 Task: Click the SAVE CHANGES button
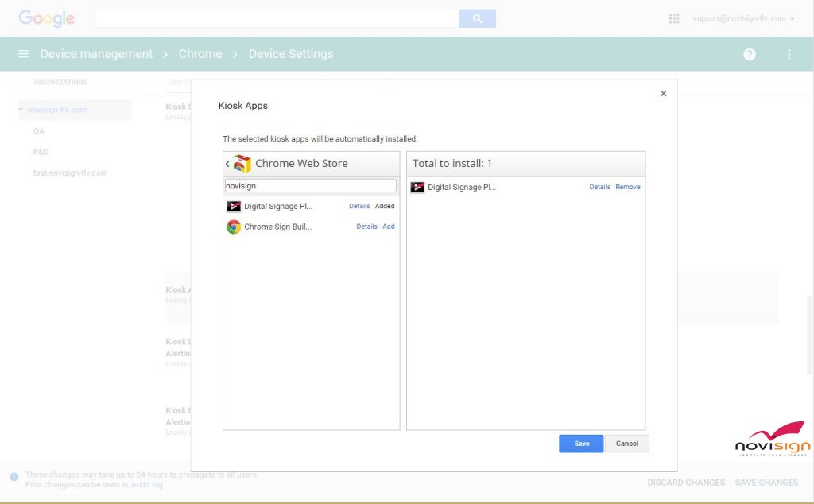pyautogui.click(x=767, y=483)
